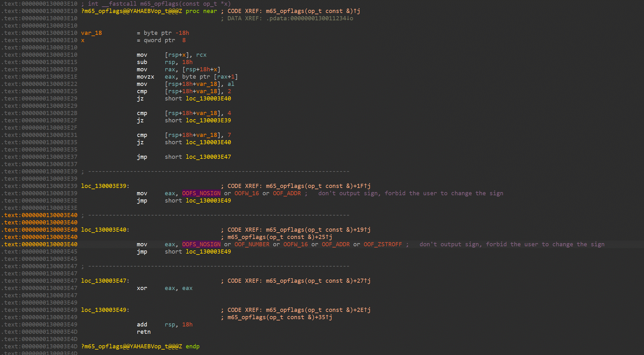644x355 pixels.
Task: Click the retn instruction
Action: (143, 332)
